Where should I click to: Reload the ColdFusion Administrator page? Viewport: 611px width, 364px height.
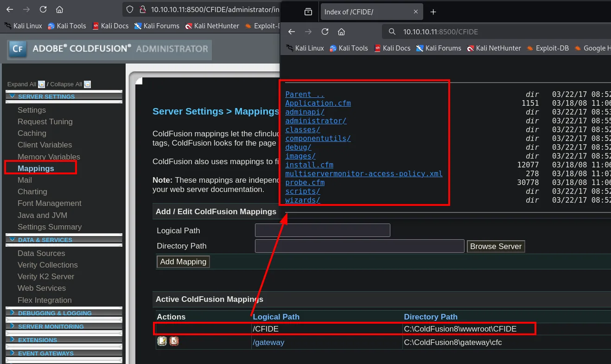coord(43,9)
